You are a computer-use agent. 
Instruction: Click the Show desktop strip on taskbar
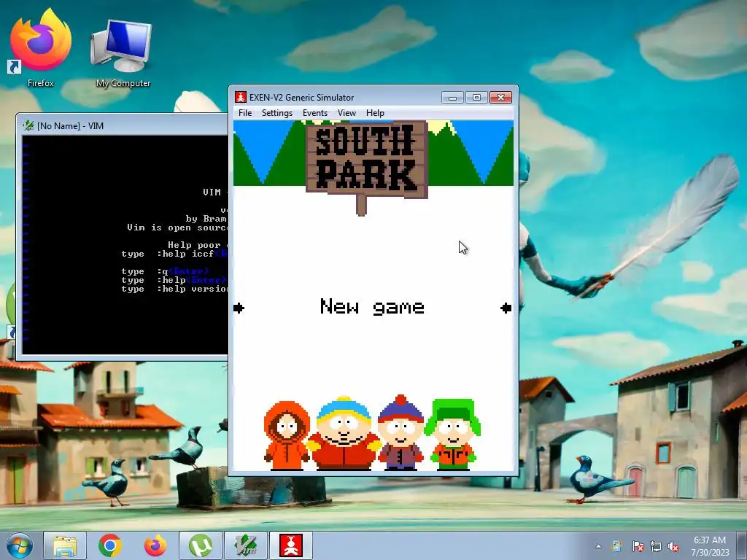tap(743, 545)
